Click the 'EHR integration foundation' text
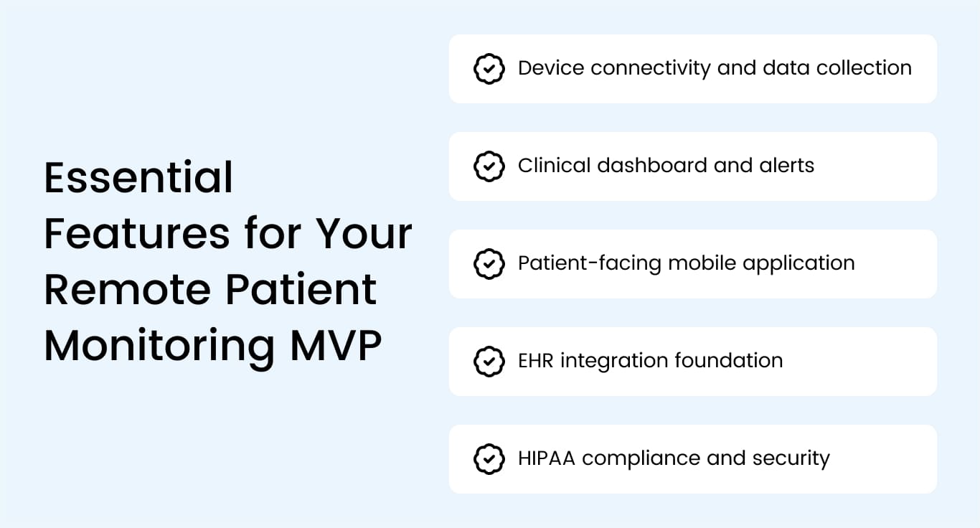 tap(650, 361)
